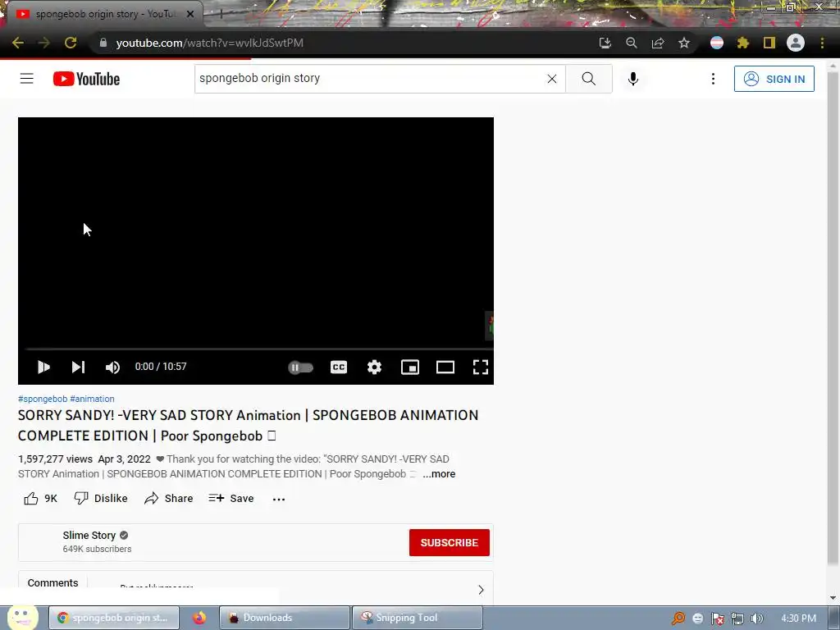The image size is (840, 630).
Task: Go back in browser history
Action: 18,43
